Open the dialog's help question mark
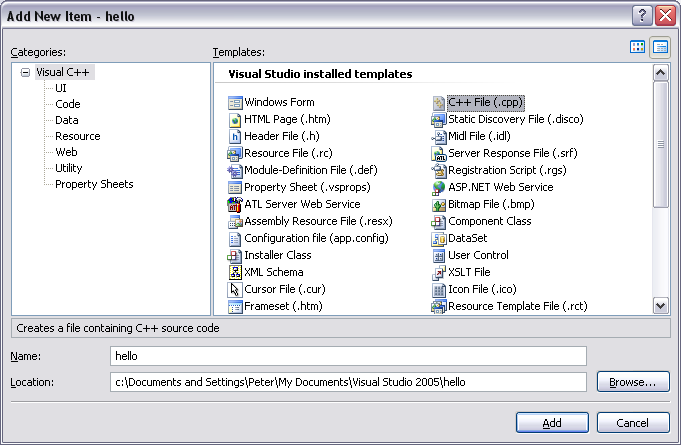 pos(641,15)
